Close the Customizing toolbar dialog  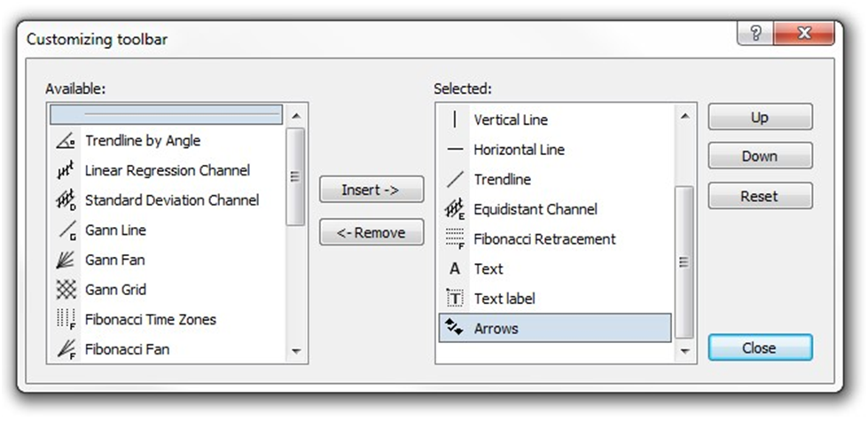(759, 347)
